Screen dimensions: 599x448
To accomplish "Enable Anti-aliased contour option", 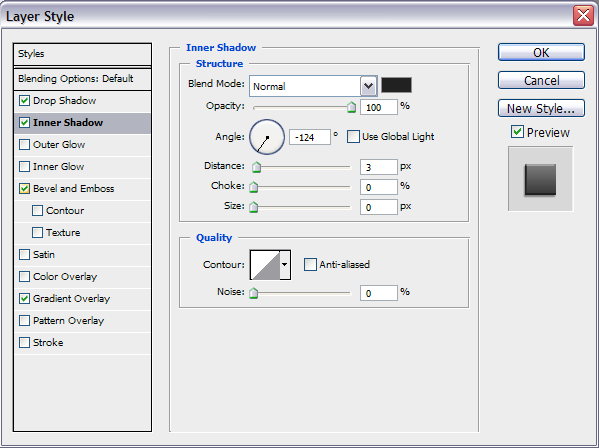I will tap(310, 265).
